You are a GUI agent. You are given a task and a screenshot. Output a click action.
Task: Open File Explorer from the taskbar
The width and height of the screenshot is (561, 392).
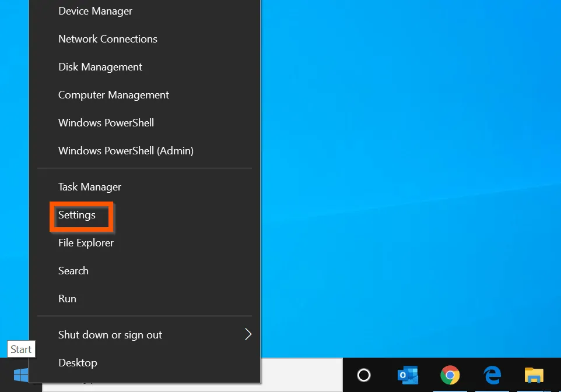point(534,375)
